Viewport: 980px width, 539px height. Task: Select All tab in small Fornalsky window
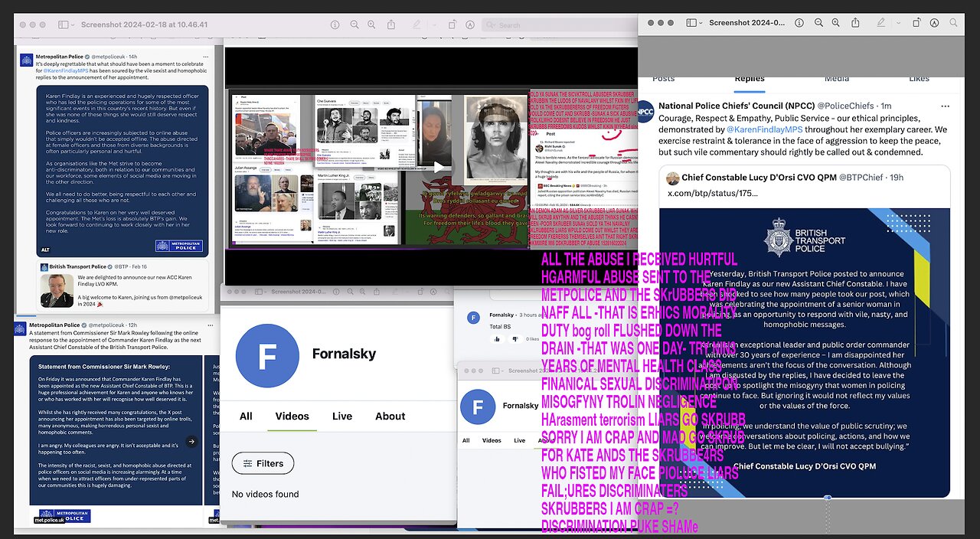(x=465, y=440)
